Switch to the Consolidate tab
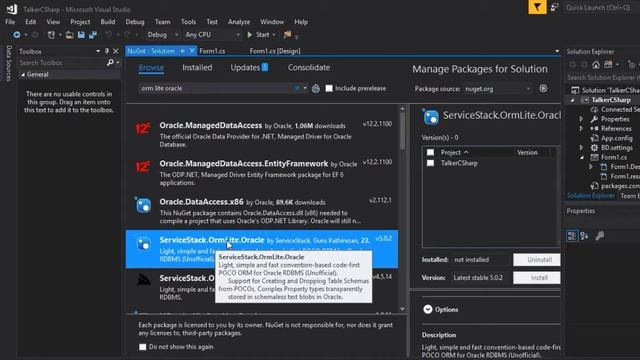 point(309,68)
